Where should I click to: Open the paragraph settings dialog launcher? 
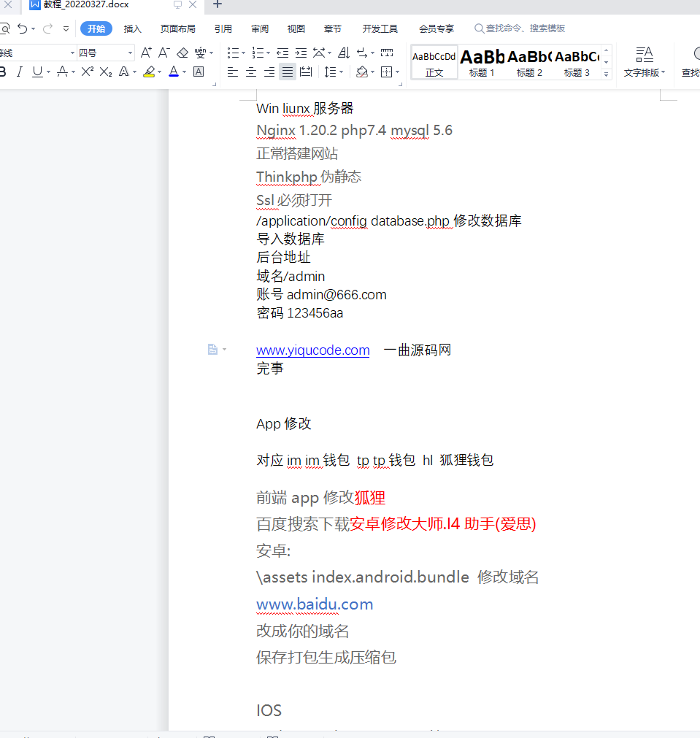(401, 85)
